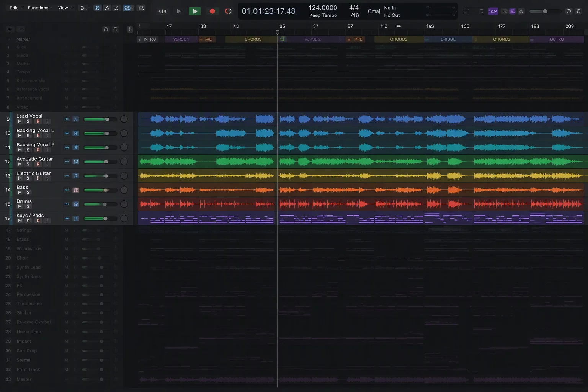Open the Edit dropdown menu

[15, 8]
